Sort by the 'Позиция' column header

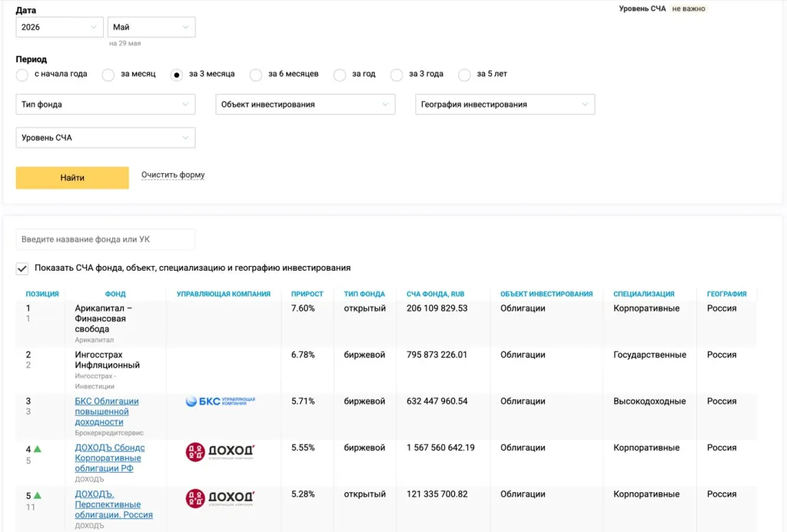(42, 294)
